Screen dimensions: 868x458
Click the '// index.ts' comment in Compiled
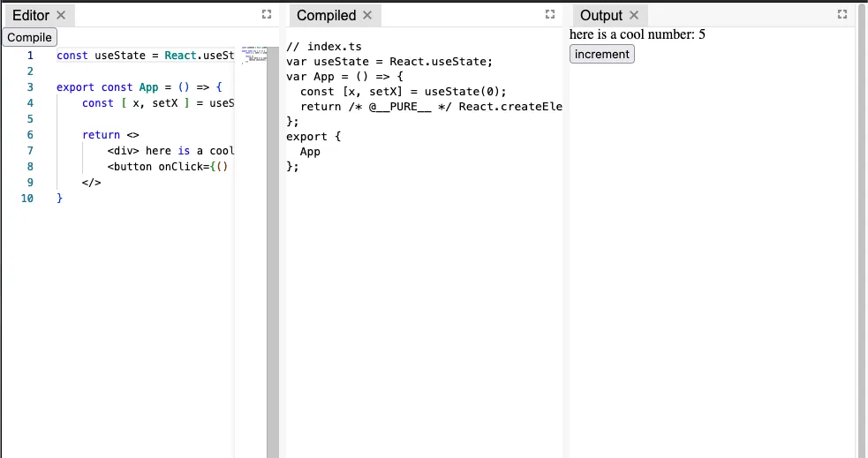point(323,46)
